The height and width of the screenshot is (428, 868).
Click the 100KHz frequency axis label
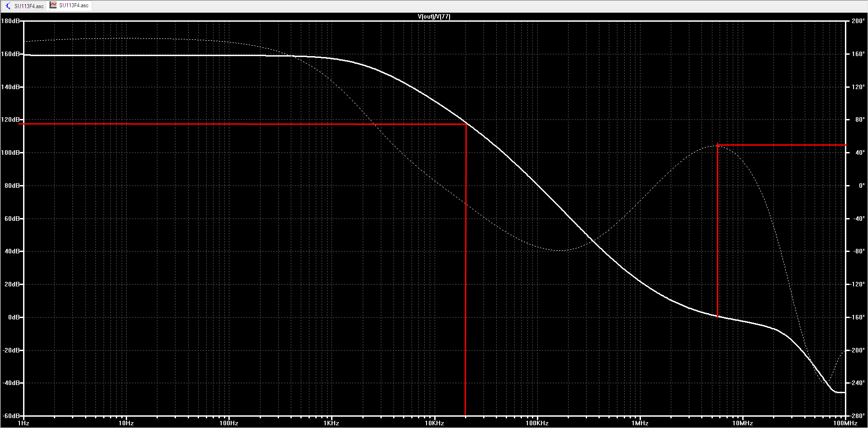pos(537,423)
